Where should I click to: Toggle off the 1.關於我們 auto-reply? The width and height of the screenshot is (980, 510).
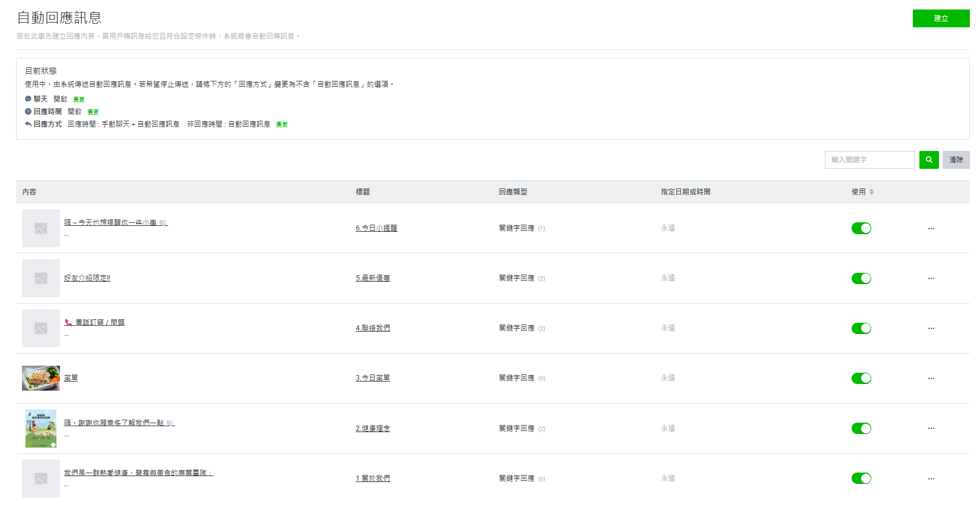pyautogui.click(x=861, y=478)
